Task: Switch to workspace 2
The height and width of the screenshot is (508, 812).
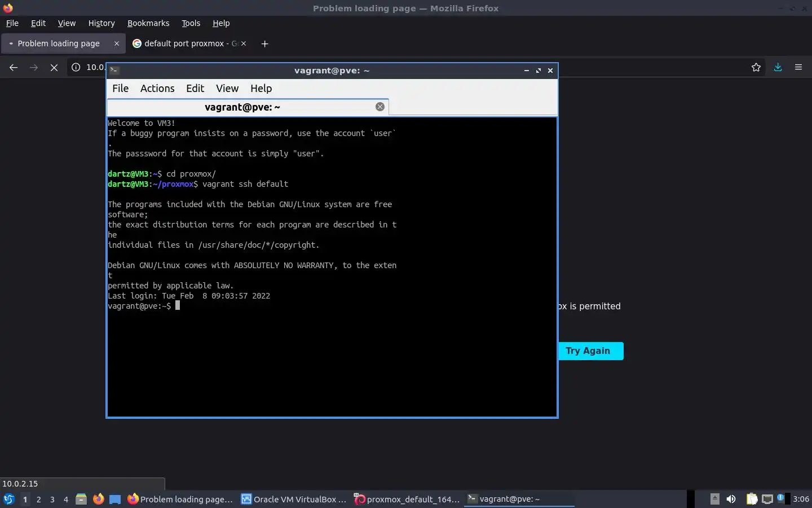Action: click(38, 499)
